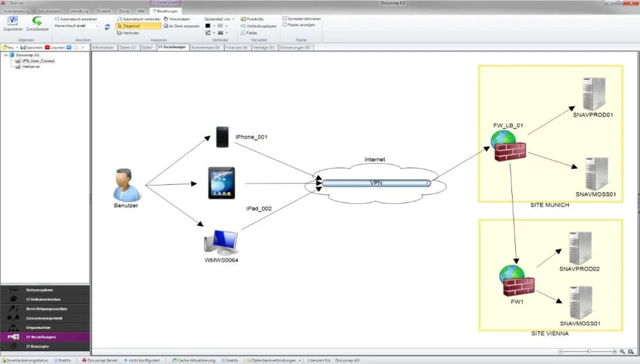Expand the Bestandteil von dropdown
The height and width of the screenshot is (364, 640).
(233, 19)
